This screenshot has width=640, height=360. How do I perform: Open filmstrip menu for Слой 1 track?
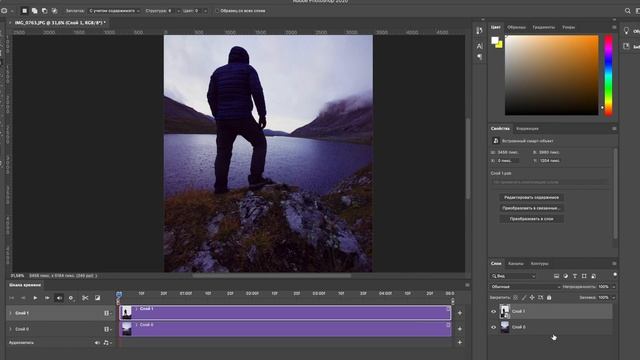(x=108, y=313)
